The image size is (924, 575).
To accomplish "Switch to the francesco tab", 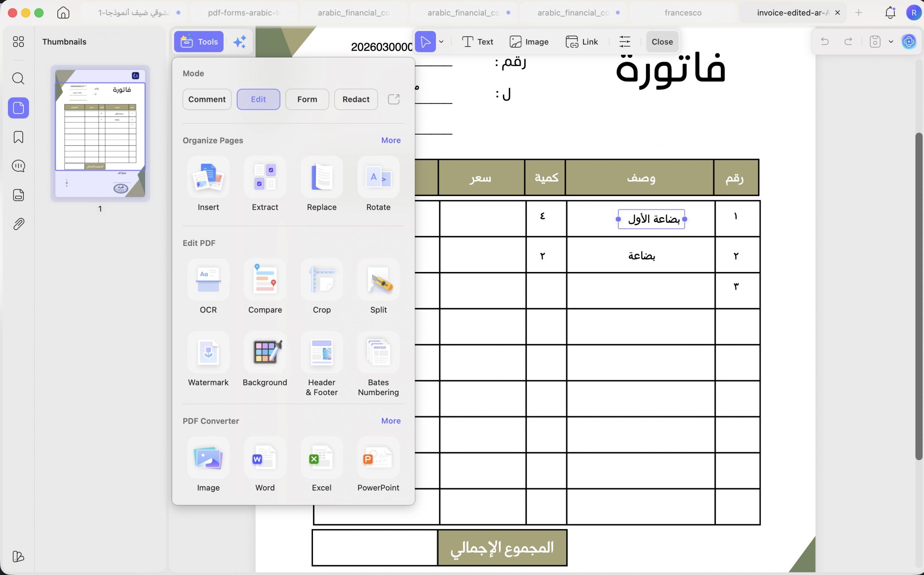I will coord(683,13).
